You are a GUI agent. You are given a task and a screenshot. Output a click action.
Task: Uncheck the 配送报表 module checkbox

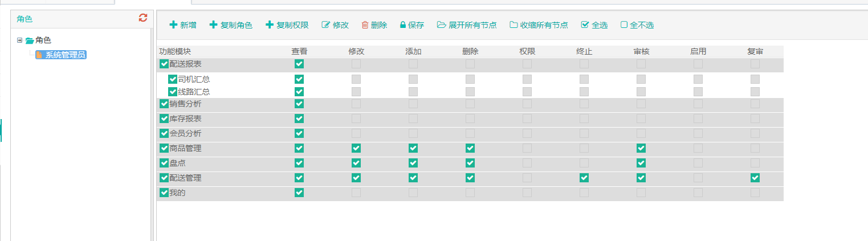(164, 64)
